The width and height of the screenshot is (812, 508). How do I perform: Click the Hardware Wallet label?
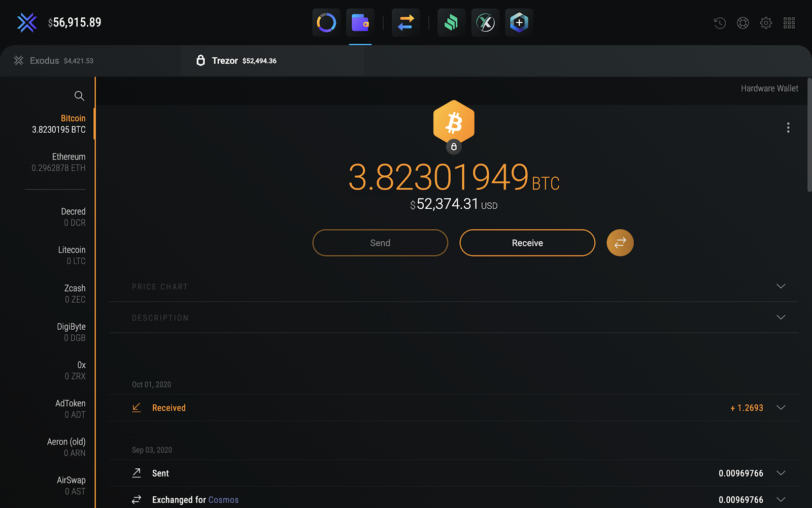coord(769,88)
